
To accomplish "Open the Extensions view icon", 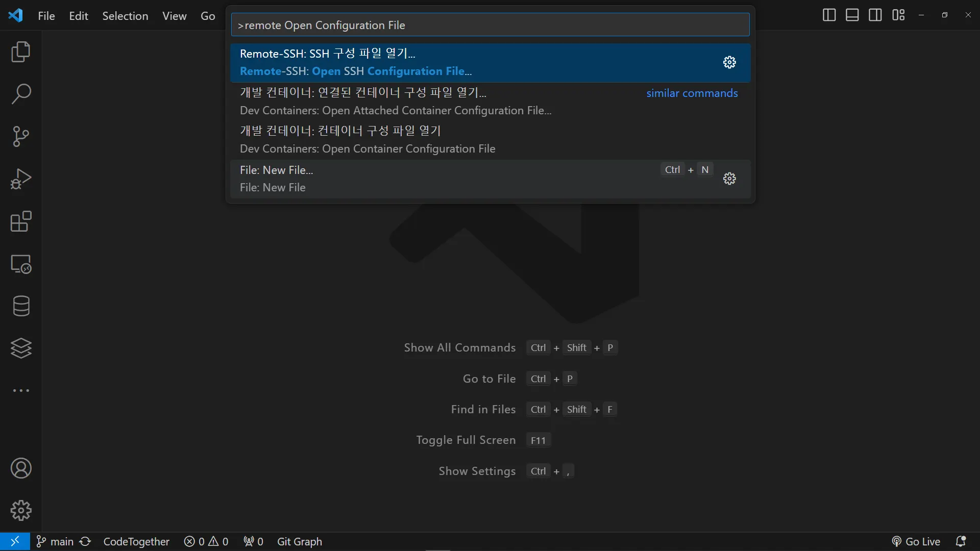I will click(21, 221).
